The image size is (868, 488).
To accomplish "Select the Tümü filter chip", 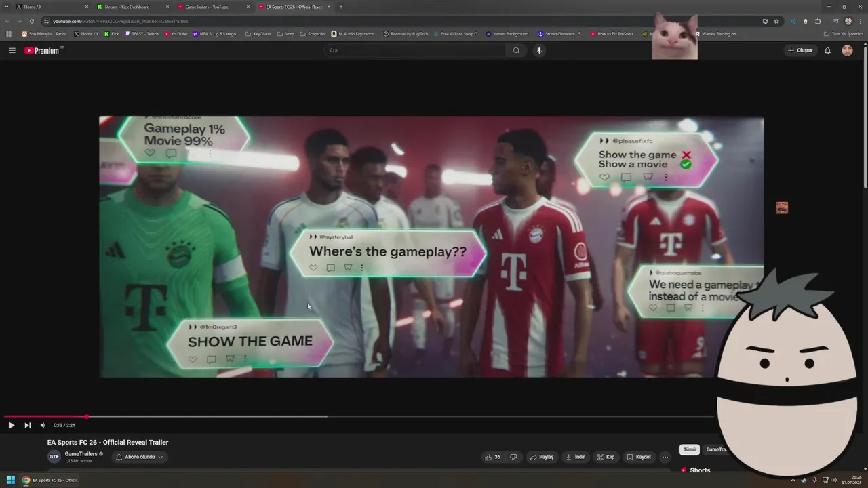I will pos(690,449).
